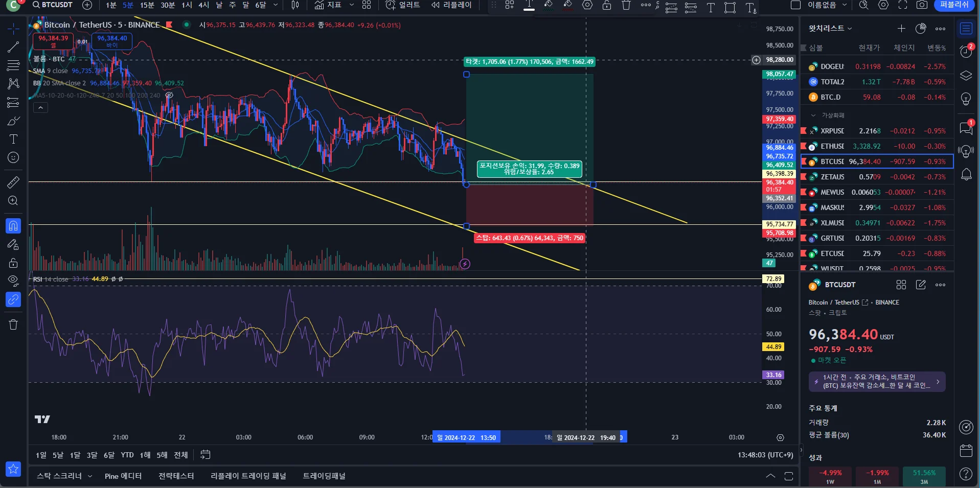Screen dimensions: 980x488
Task: Open the 트레이딩패널 tab
Action: point(324,476)
